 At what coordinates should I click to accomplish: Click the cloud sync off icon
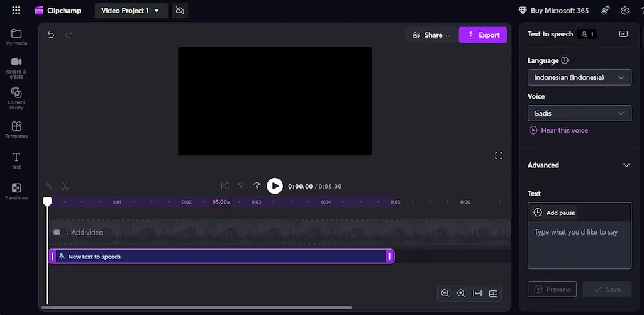(x=180, y=10)
